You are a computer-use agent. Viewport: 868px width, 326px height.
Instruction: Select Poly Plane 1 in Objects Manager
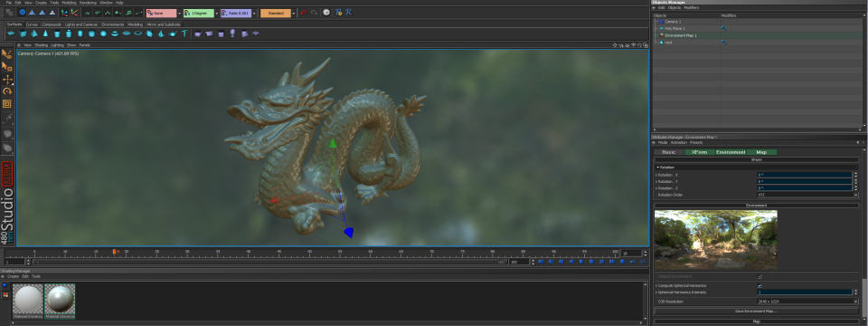coord(675,28)
